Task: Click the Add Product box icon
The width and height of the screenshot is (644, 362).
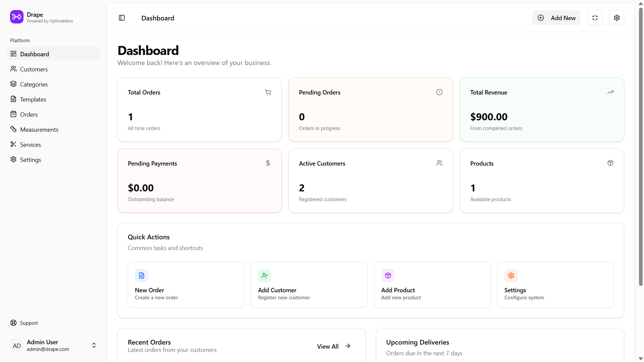Action: [x=388, y=276]
